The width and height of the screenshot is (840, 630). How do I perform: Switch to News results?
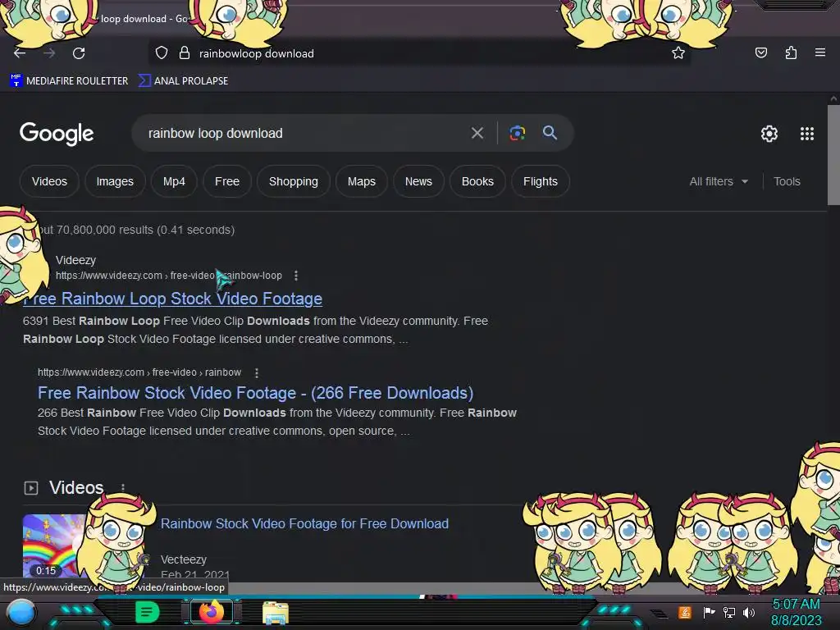418,181
